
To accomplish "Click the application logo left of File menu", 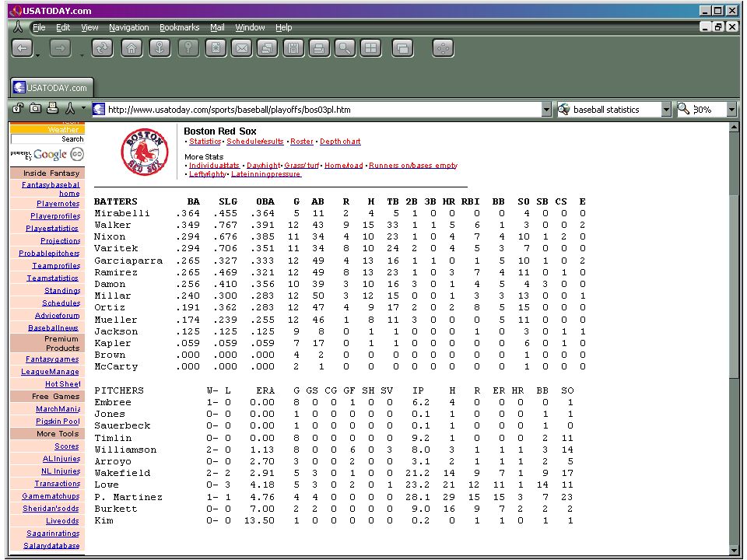I will point(18,27).
